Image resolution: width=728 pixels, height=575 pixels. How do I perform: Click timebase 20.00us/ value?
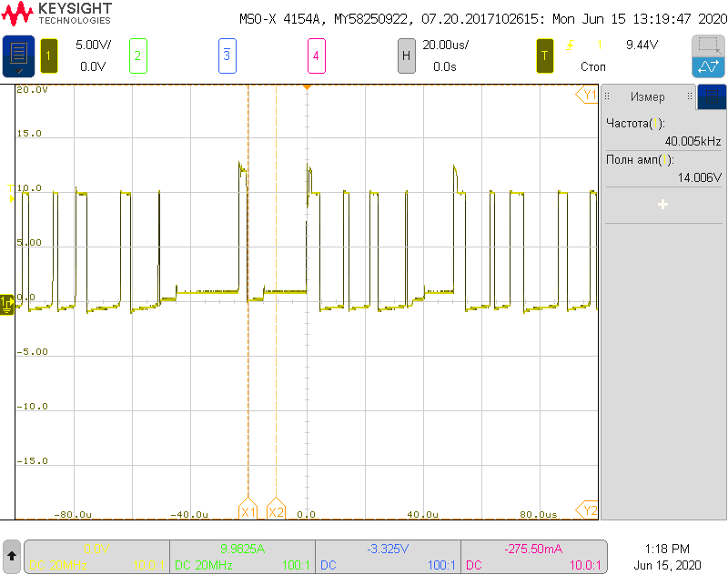click(x=445, y=45)
